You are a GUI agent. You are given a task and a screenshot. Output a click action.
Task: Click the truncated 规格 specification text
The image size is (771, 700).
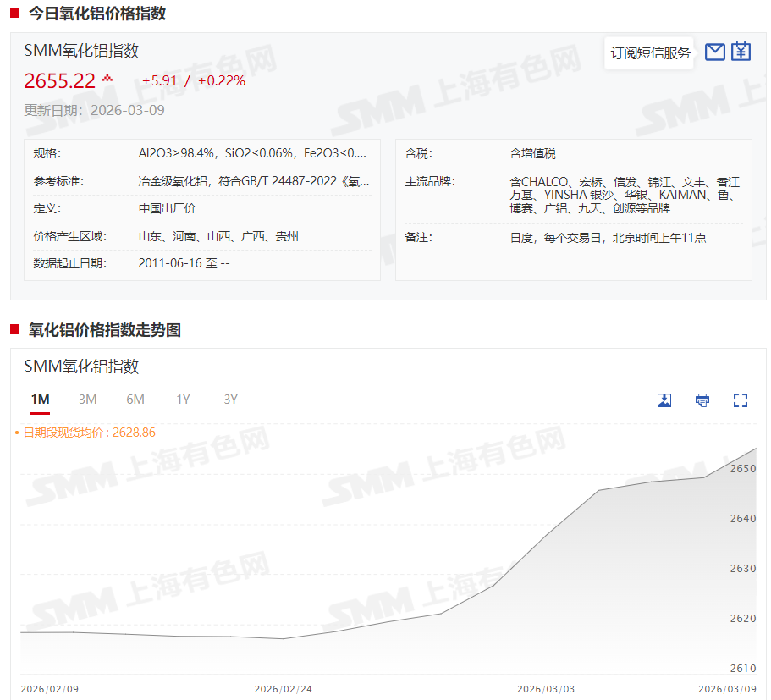[253, 153]
